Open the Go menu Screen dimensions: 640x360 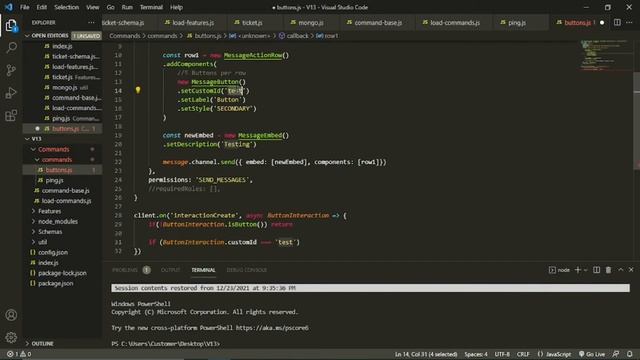111,7
